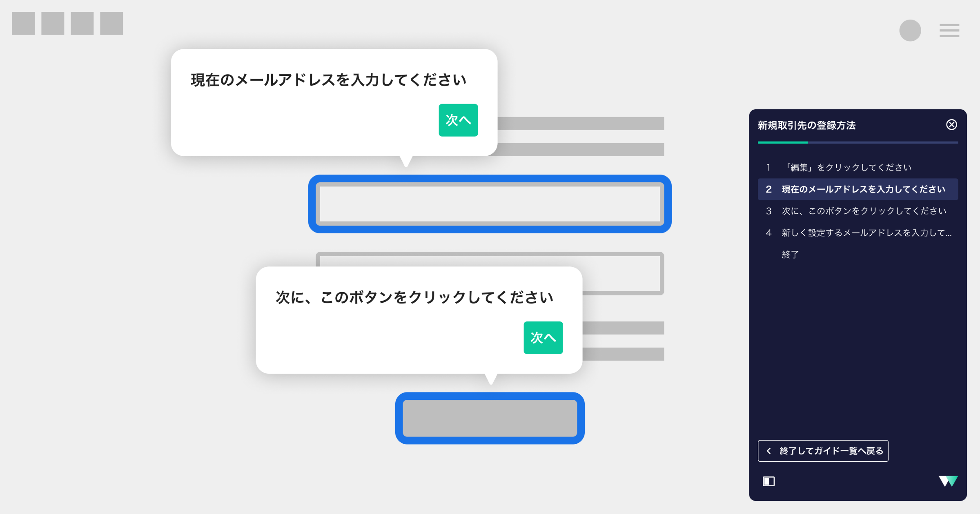Click 次へ in the button-click tooltip
Screen dimensions: 980x514
click(x=543, y=338)
